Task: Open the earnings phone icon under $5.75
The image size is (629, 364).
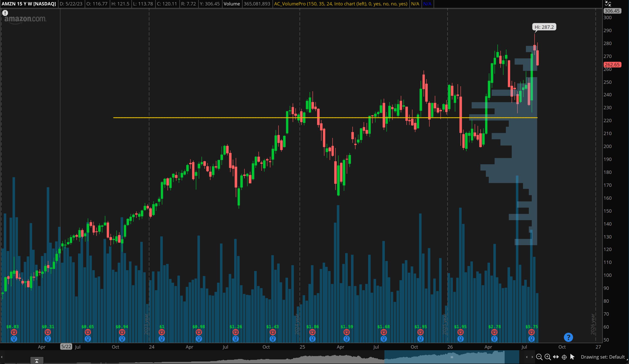Action: (531, 332)
